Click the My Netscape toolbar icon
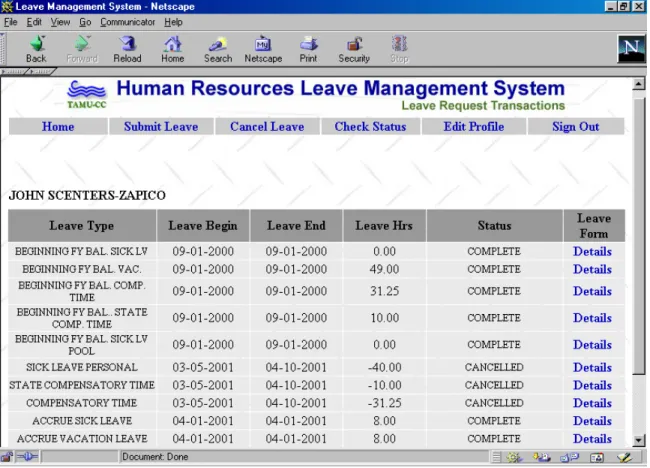This screenshot has width=650, height=468. coord(263,49)
